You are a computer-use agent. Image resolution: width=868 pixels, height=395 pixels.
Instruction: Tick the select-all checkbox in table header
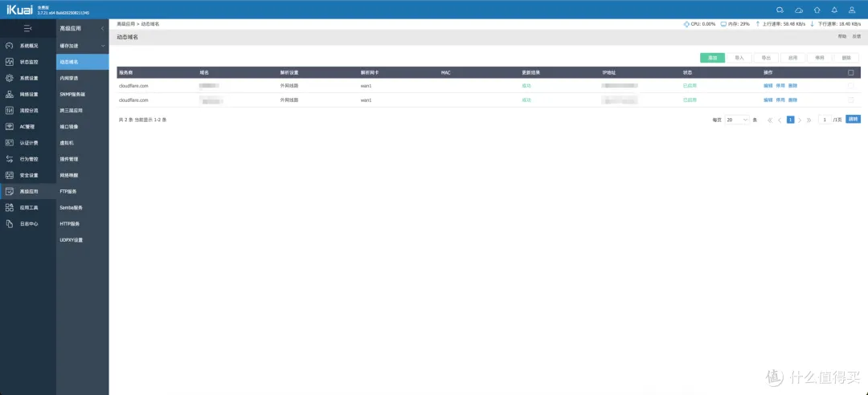click(x=851, y=72)
